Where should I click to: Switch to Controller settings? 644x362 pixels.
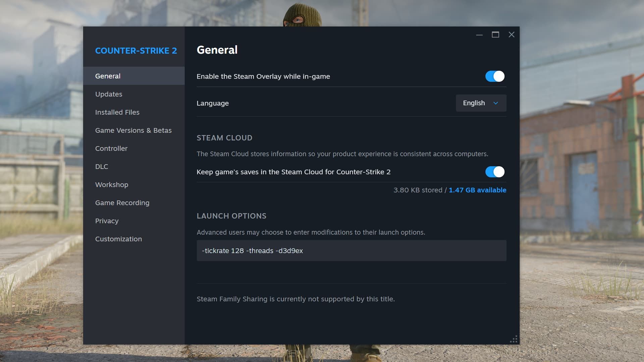(x=134, y=148)
